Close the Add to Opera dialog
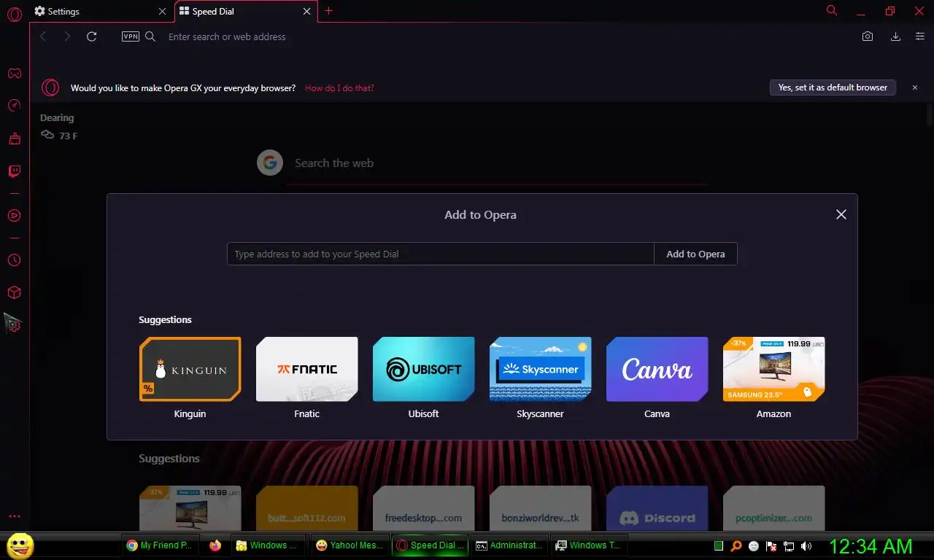Screen dimensions: 934x560 (x=841, y=214)
